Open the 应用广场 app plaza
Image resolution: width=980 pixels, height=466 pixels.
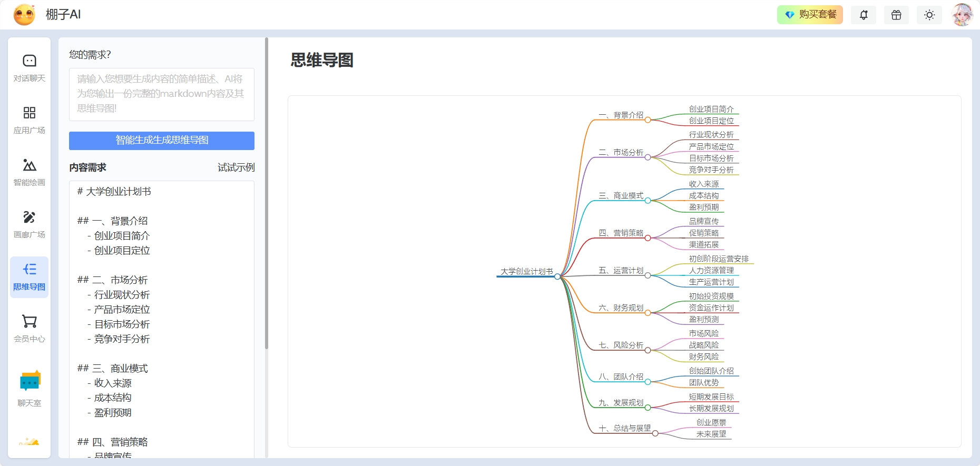(30, 121)
